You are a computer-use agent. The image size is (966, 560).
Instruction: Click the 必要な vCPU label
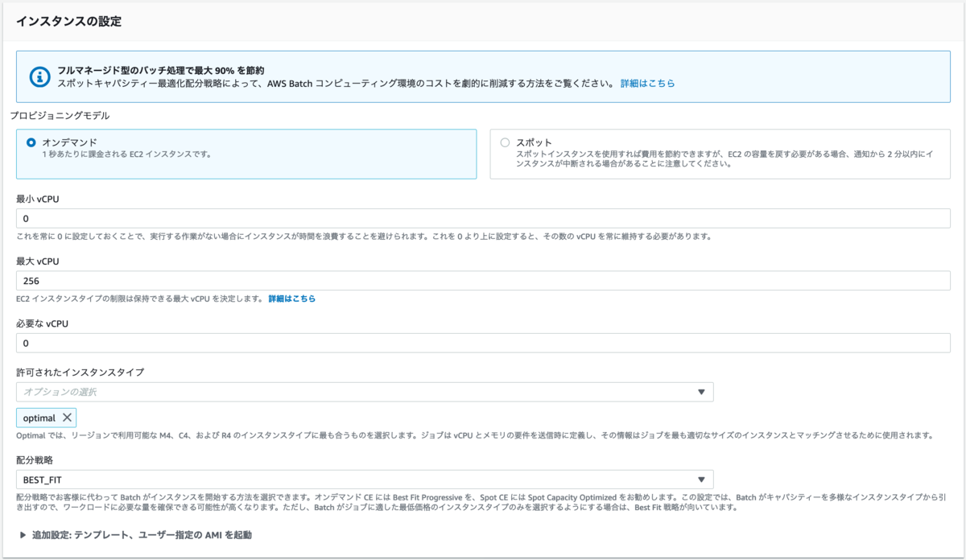tap(43, 323)
